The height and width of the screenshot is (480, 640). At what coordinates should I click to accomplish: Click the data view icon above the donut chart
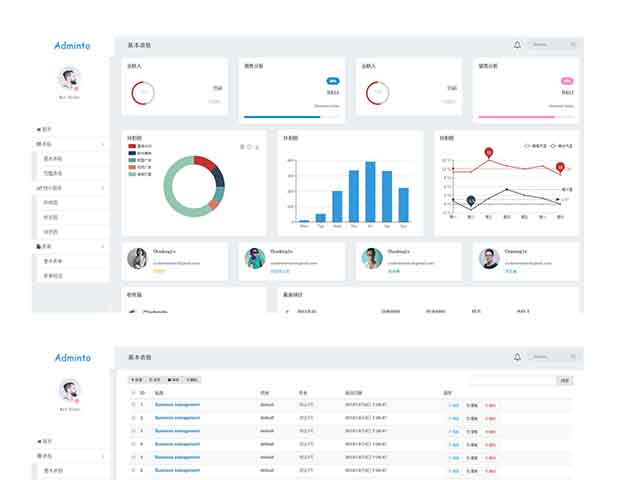tap(242, 147)
